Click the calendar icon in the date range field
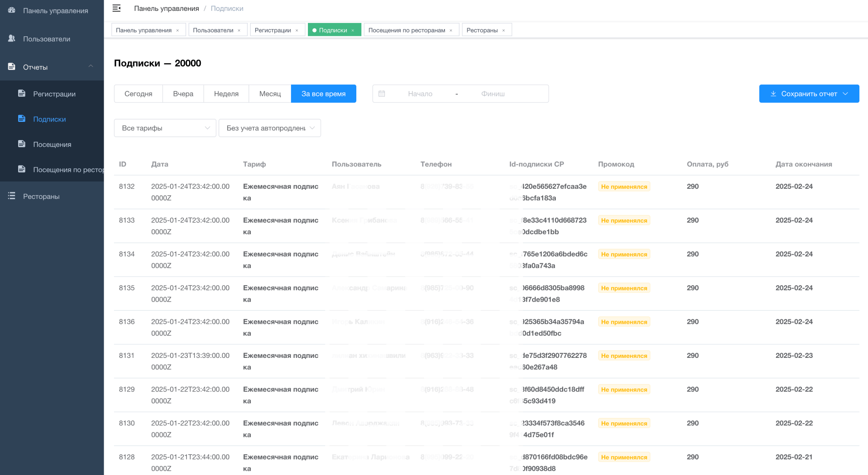Viewport: 868px width, 475px height. click(x=382, y=93)
